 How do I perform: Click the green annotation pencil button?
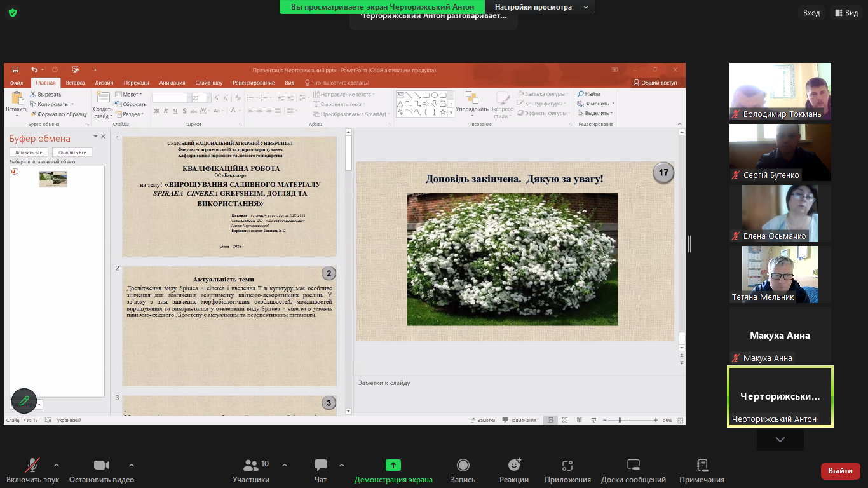tap(24, 400)
